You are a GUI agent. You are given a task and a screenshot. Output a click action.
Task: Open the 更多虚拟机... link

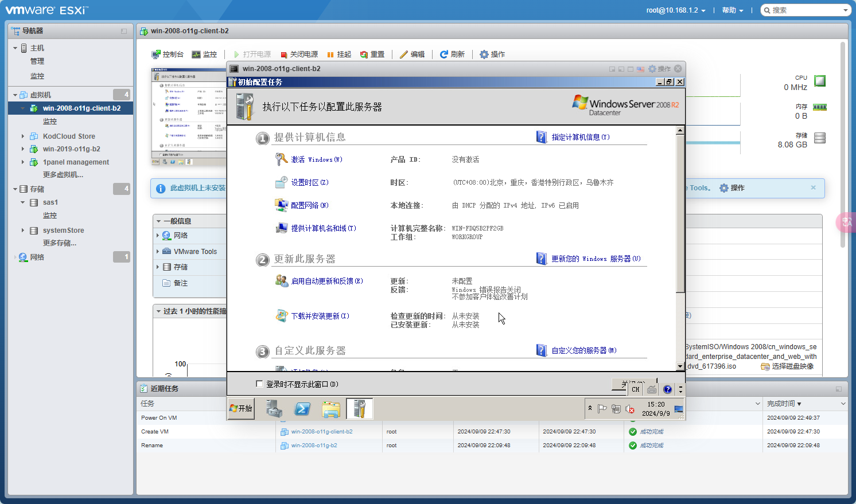click(x=63, y=175)
